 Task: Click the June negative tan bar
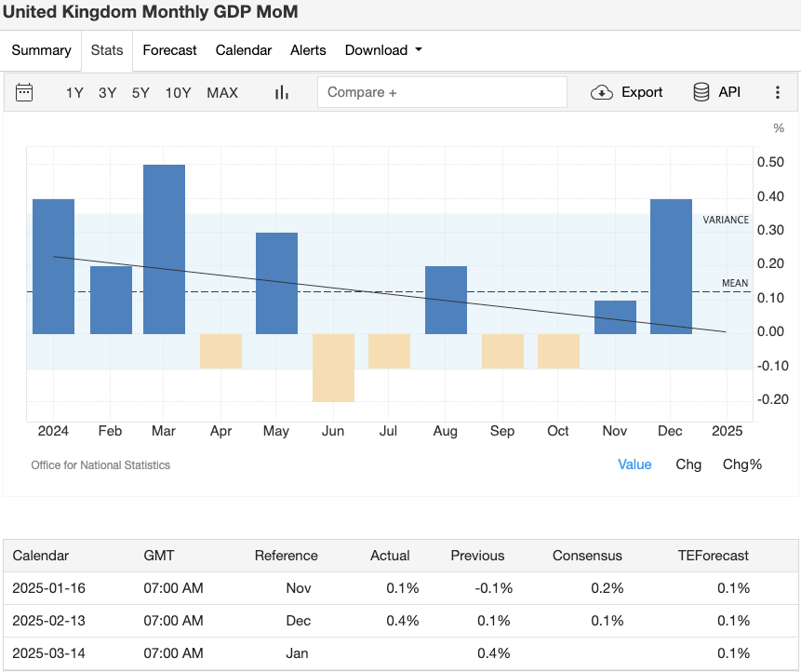click(333, 368)
